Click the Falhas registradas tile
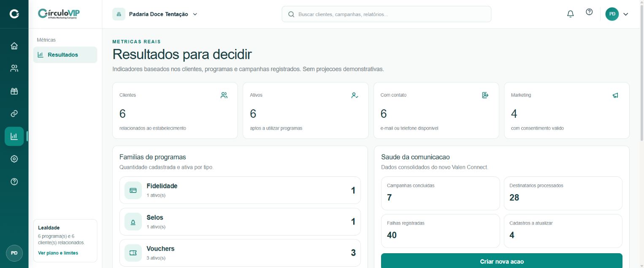Screen dimensions: 644x268 coord(440,231)
